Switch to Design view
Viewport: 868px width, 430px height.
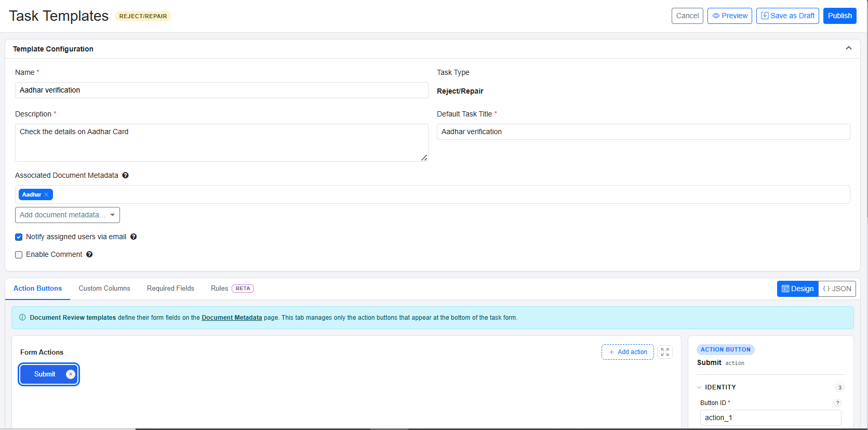pos(798,289)
